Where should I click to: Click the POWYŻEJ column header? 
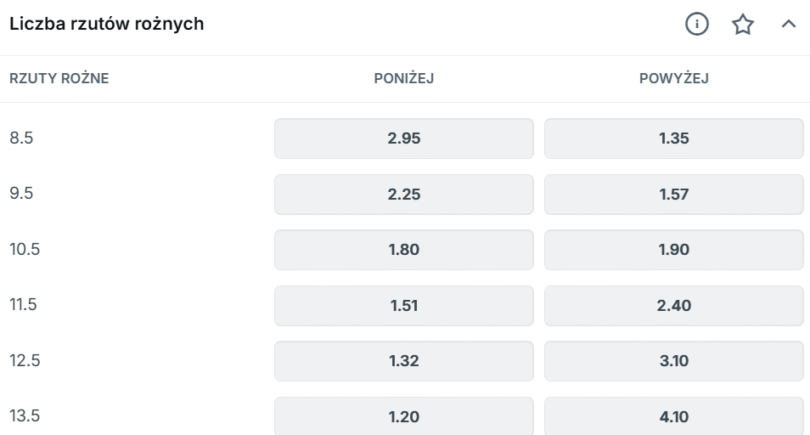pyautogui.click(x=674, y=78)
